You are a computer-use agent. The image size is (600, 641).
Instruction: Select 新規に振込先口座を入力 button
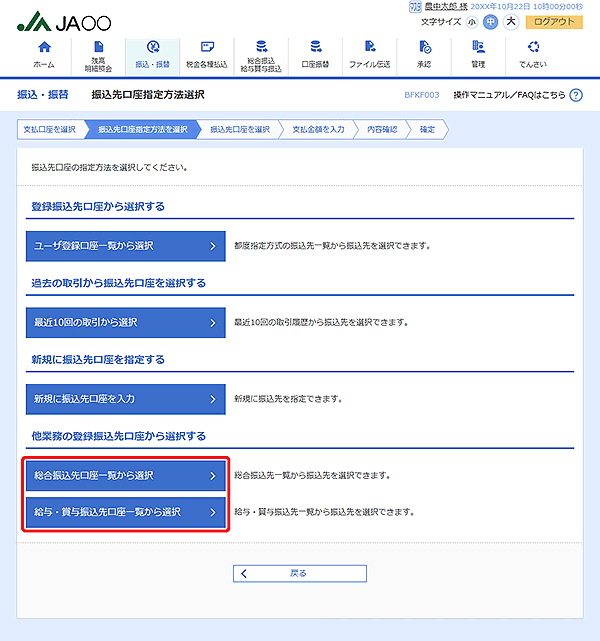tap(125, 399)
